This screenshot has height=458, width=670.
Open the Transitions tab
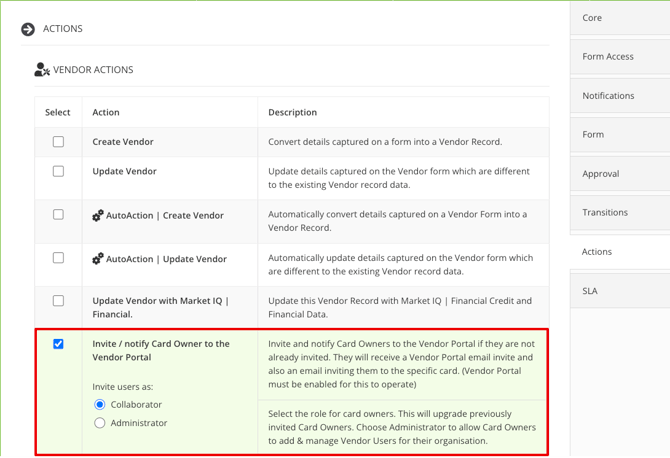point(620,213)
